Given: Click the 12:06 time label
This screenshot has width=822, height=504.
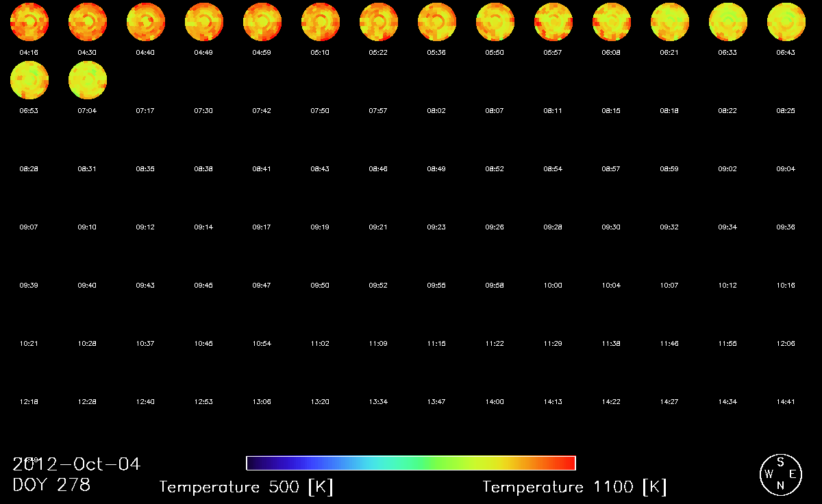Looking at the screenshot, I should (x=786, y=343).
